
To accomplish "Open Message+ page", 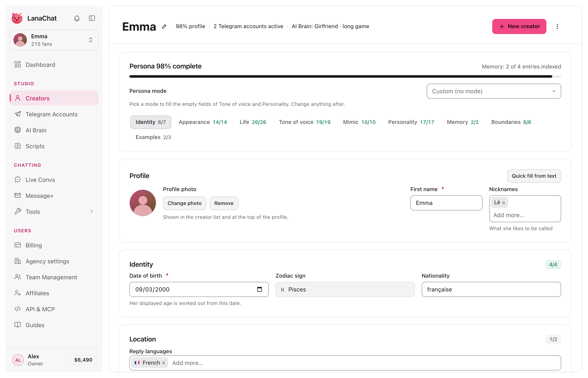I will tap(54, 196).
